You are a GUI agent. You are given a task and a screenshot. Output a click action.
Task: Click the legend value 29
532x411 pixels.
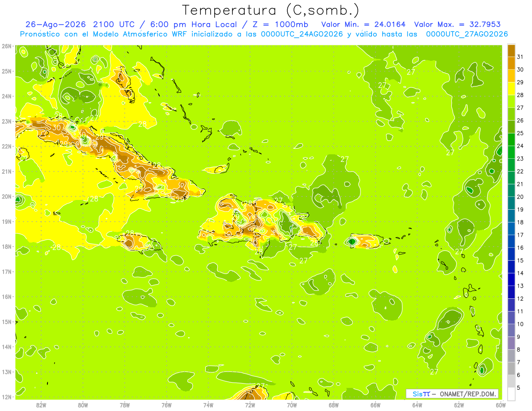[521, 82]
